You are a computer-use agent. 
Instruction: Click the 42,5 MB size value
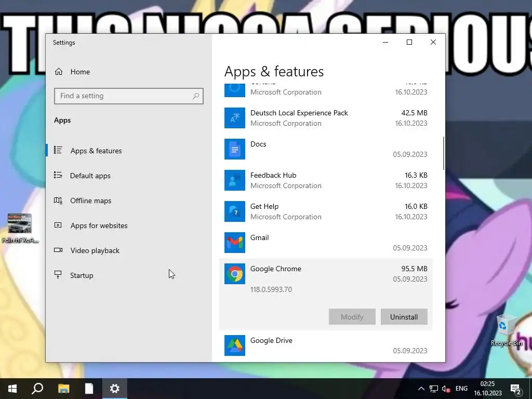[414, 113]
